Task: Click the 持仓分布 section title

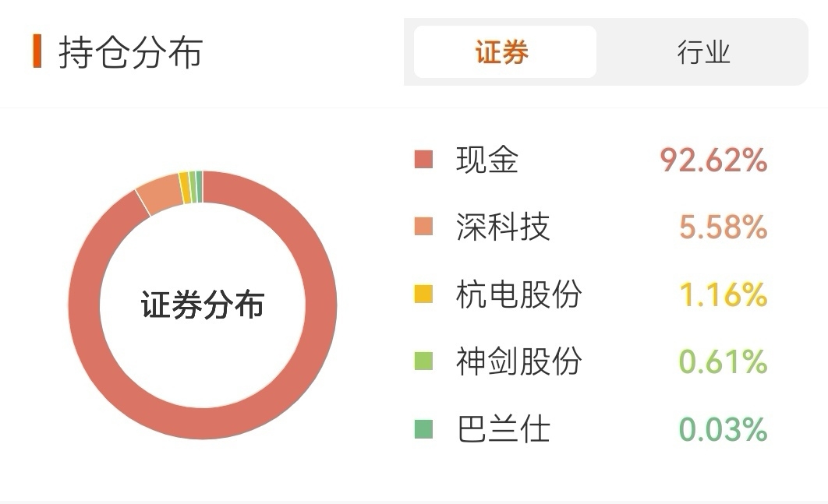Action: click(130, 51)
